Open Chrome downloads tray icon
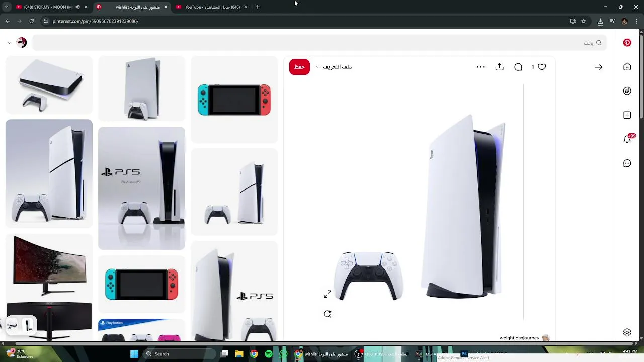This screenshot has height=362, width=644. tap(600, 21)
